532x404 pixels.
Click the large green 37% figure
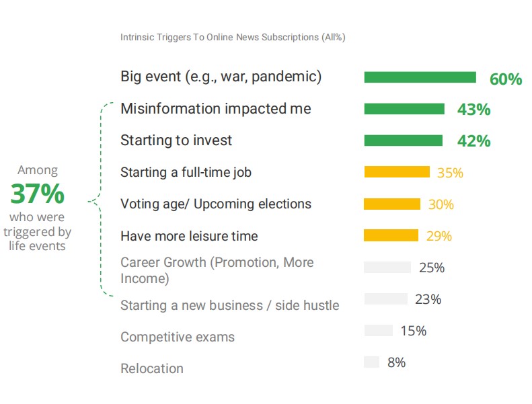[38, 194]
